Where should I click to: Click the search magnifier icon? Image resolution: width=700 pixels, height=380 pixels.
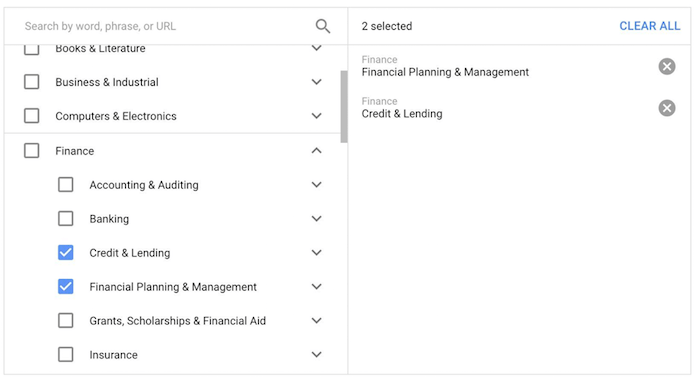coord(323,26)
